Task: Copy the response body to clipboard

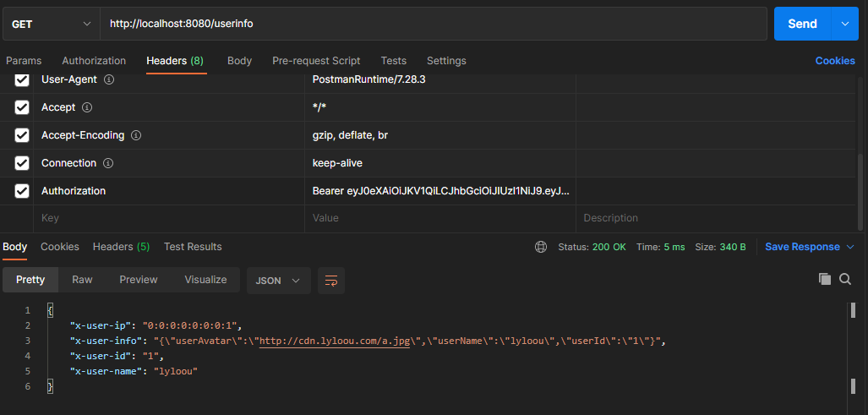Action: click(825, 279)
